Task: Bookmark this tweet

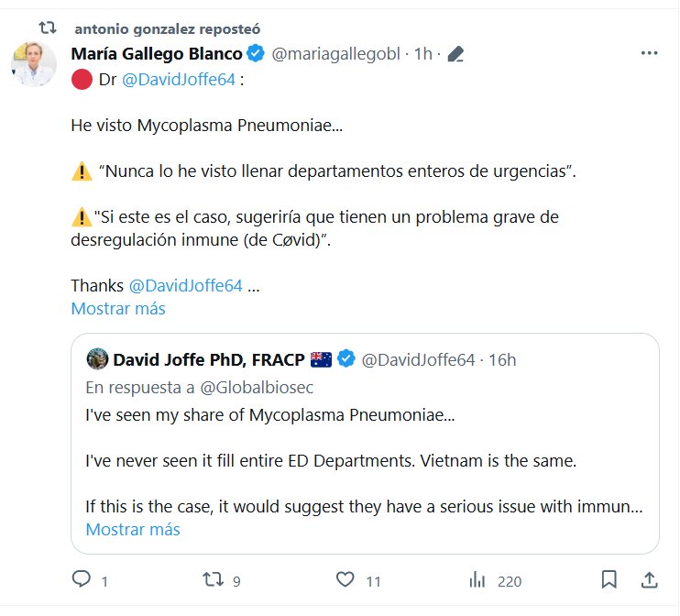Action: click(x=609, y=579)
